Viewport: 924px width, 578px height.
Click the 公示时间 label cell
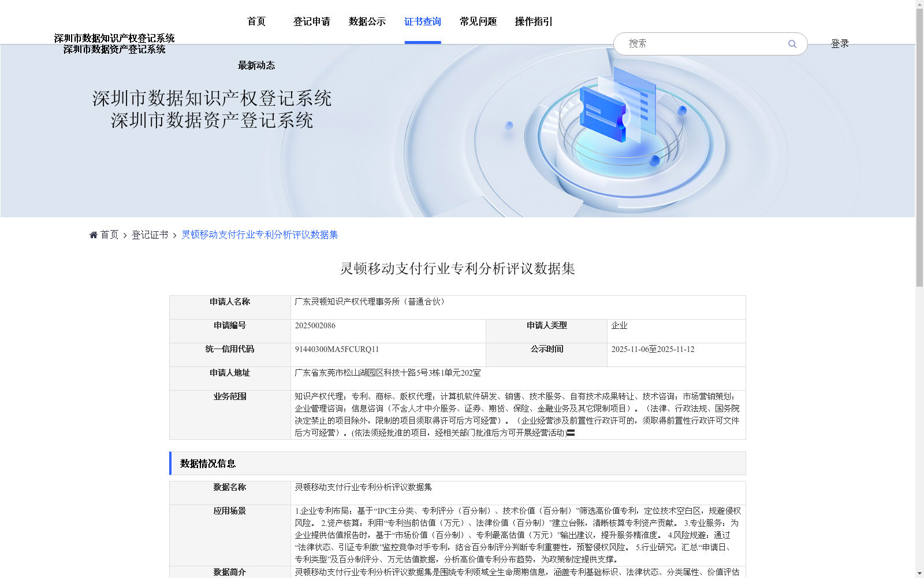546,355
